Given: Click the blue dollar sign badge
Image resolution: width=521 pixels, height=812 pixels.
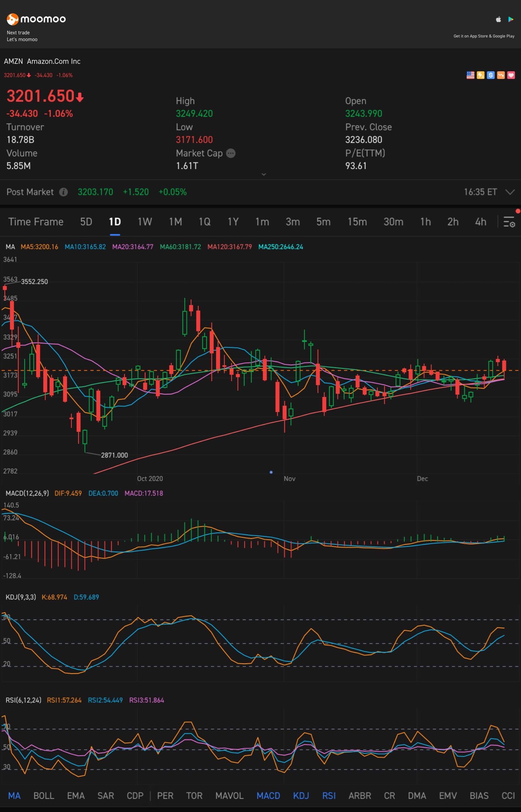Looking at the screenshot, I should point(491,75).
